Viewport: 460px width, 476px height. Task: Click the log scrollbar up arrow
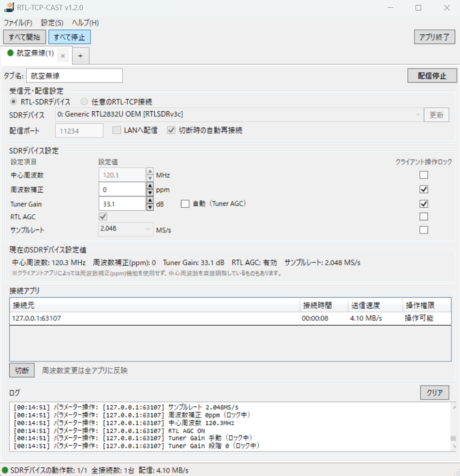(x=454, y=407)
